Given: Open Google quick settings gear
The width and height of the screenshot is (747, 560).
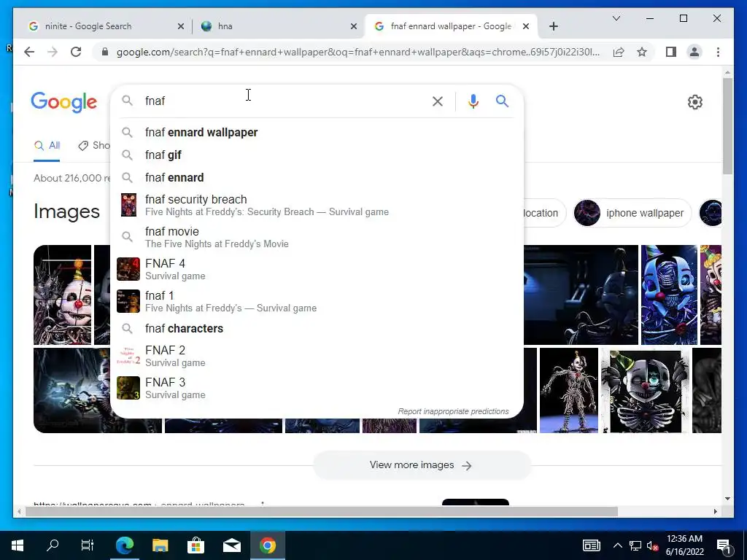Looking at the screenshot, I should coord(695,102).
